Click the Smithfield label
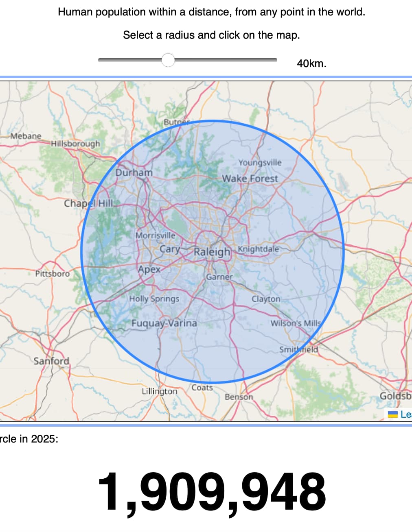Screen dimensions: 412x532 tap(298, 349)
